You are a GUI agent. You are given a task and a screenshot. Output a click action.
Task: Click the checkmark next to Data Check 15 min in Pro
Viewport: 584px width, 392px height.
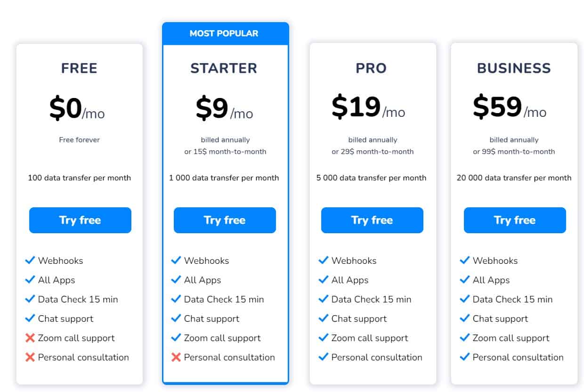click(323, 299)
